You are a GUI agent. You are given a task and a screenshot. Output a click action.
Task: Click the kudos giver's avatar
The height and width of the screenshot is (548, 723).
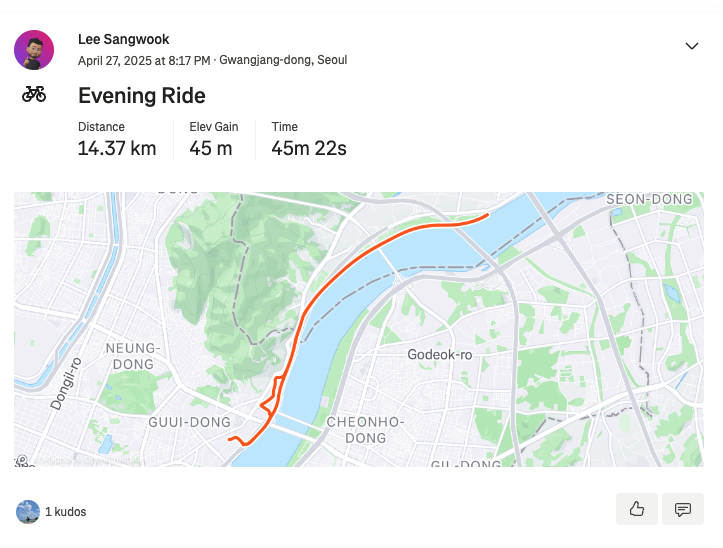point(28,512)
